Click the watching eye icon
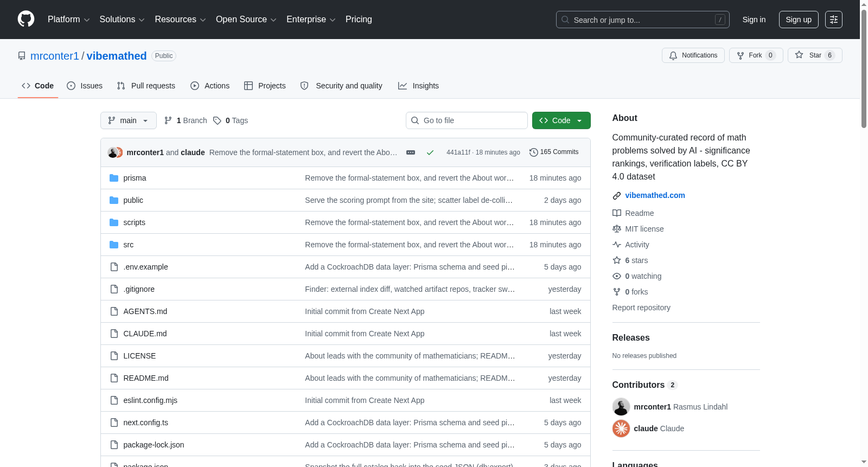 click(x=617, y=276)
